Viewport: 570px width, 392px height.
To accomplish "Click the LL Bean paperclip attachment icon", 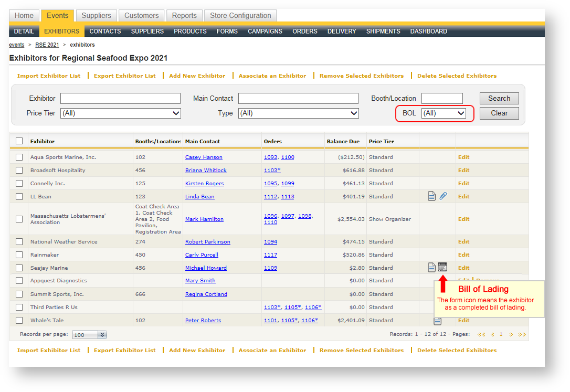I will point(443,196).
